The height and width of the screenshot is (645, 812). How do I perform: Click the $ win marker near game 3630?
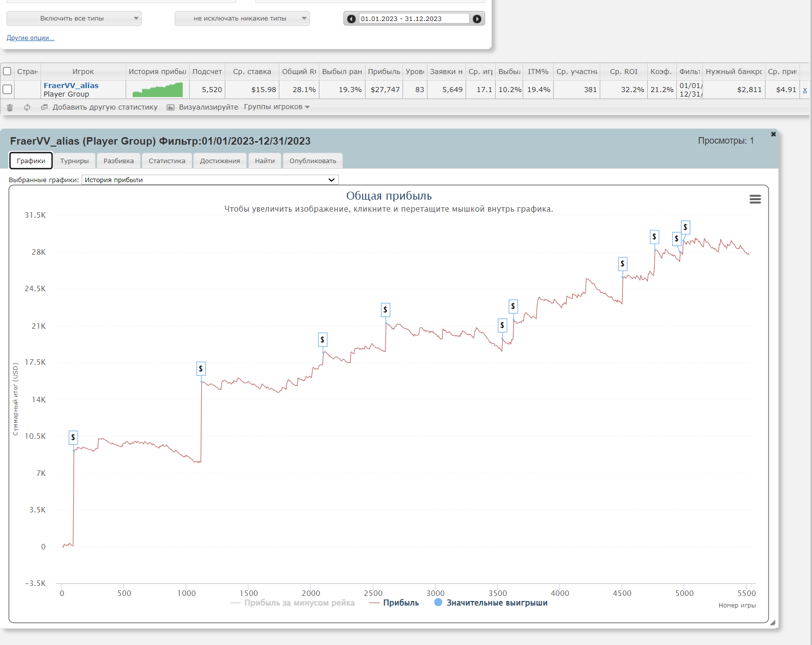click(513, 306)
